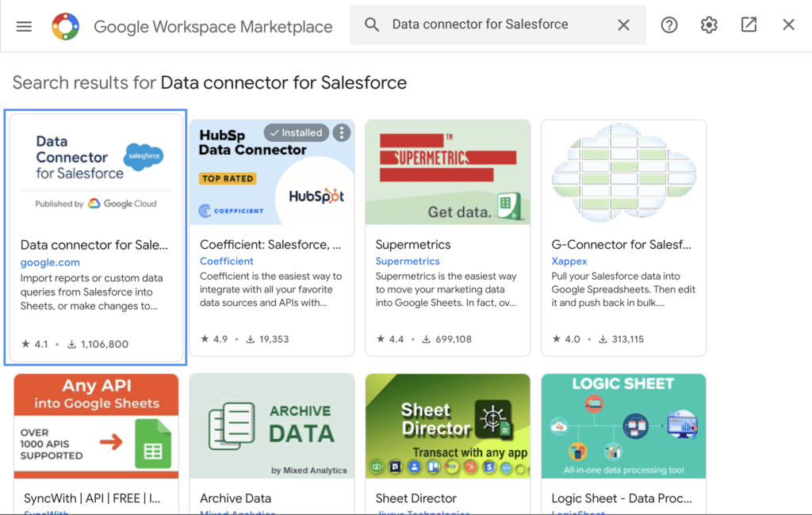Open Data connector for Salesforce thumbnail

[96, 173]
